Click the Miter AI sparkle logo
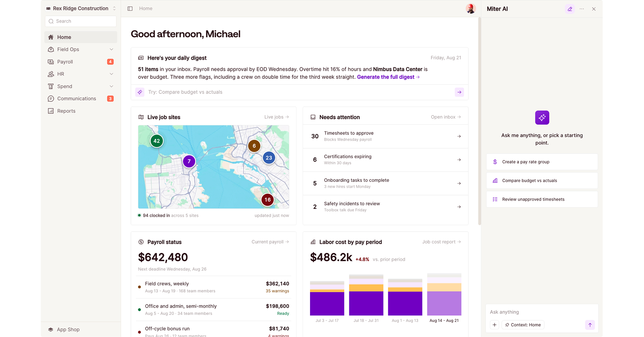This screenshot has height=337, width=644. (x=542, y=118)
